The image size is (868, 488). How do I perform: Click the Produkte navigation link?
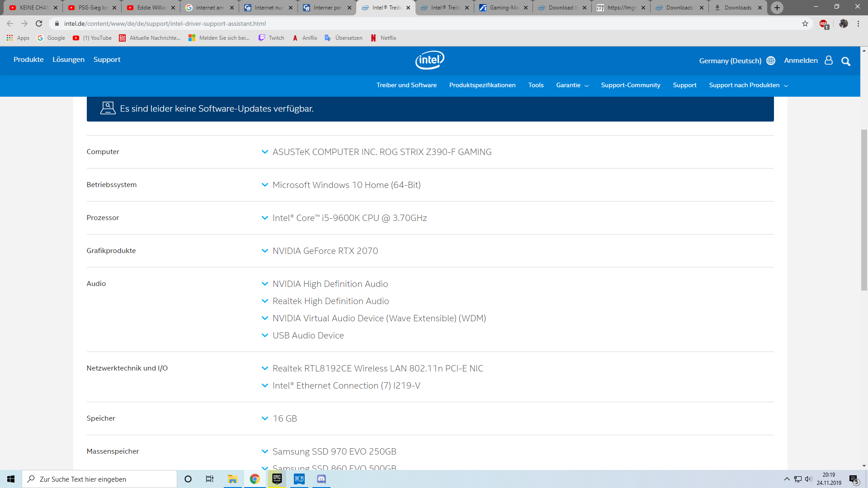tap(28, 60)
